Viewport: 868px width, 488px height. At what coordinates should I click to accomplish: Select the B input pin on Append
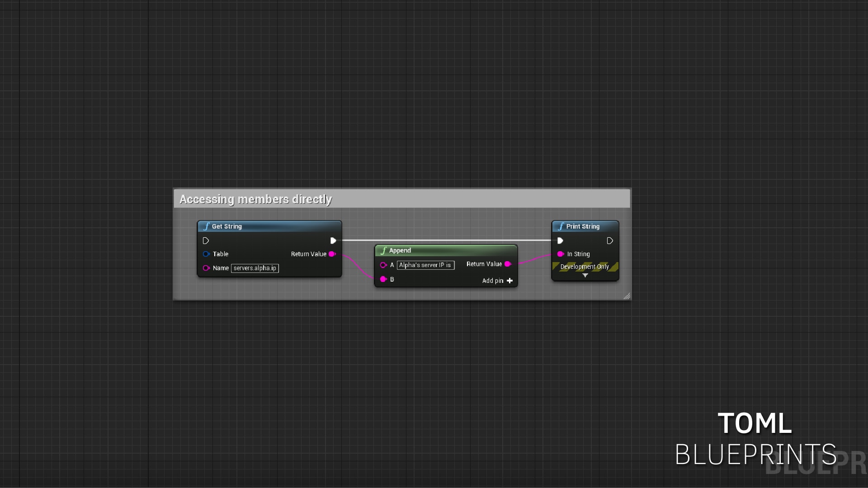pos(383,279)
